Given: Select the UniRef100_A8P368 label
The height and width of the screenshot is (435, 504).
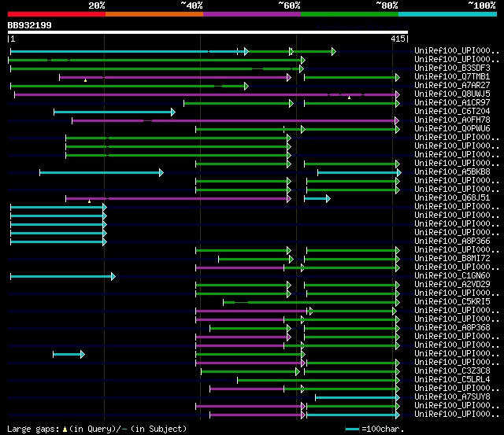Looking at the screenshot, I should [452, 328].
